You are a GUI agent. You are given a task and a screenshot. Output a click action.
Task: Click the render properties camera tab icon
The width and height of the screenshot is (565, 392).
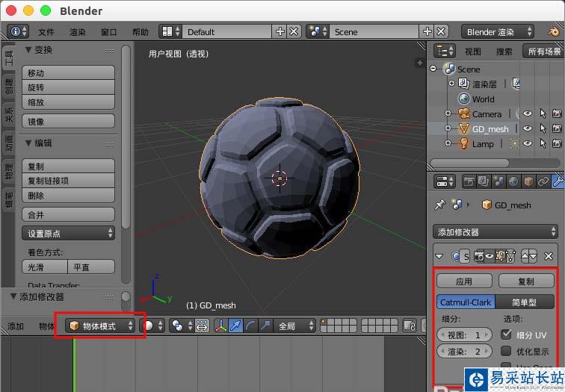469,181
